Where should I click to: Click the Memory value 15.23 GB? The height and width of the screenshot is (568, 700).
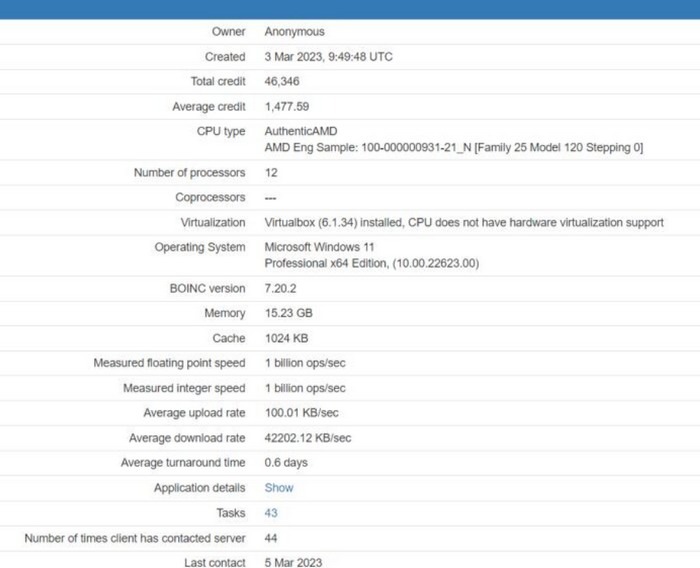point(288,313)
